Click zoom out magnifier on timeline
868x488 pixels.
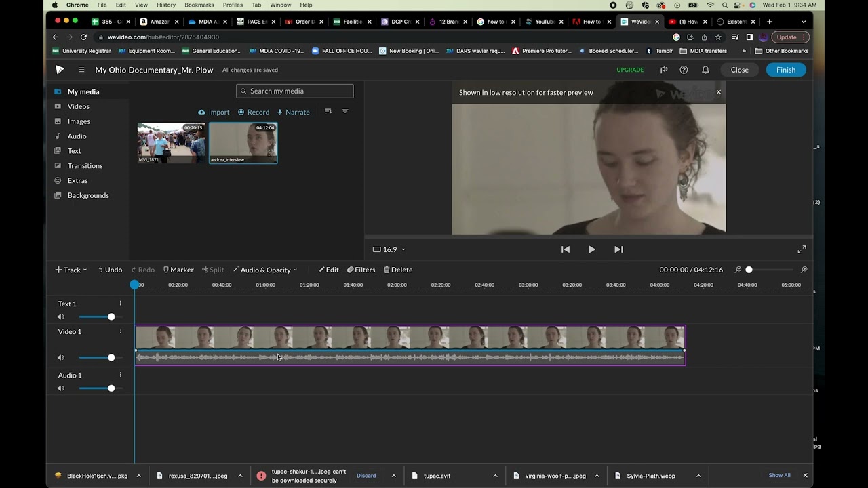(x=738, y=270)
